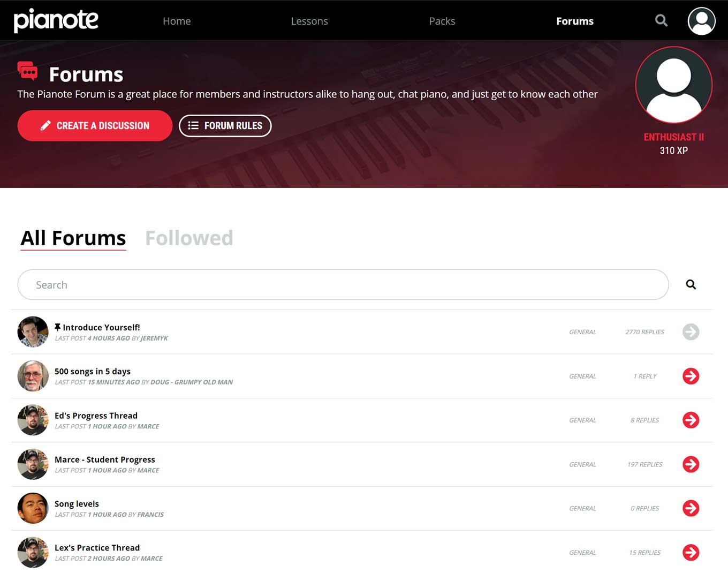
Task: Open 500 songs in 5 days arrow
Action: (x=691, y=376)
